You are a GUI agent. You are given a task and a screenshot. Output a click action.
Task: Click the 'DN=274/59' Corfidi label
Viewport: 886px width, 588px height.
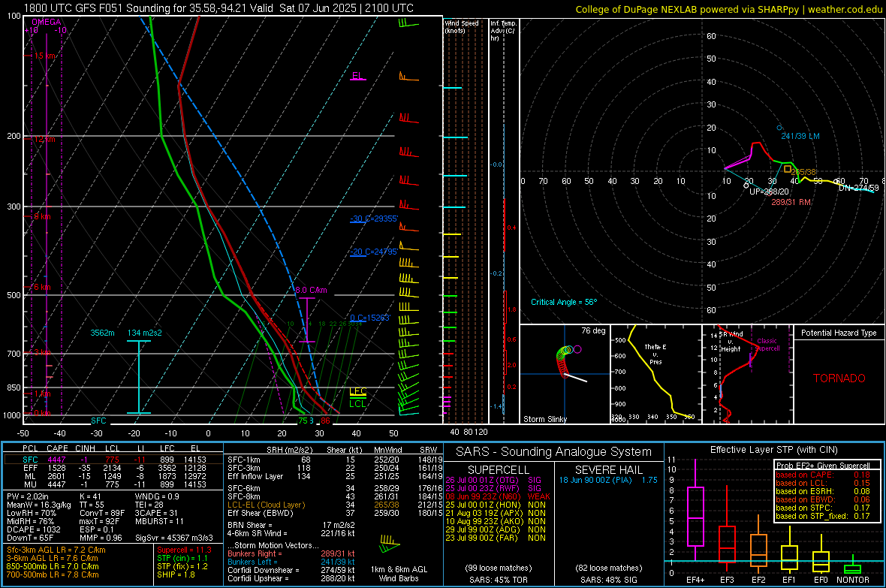coord(859,188)
